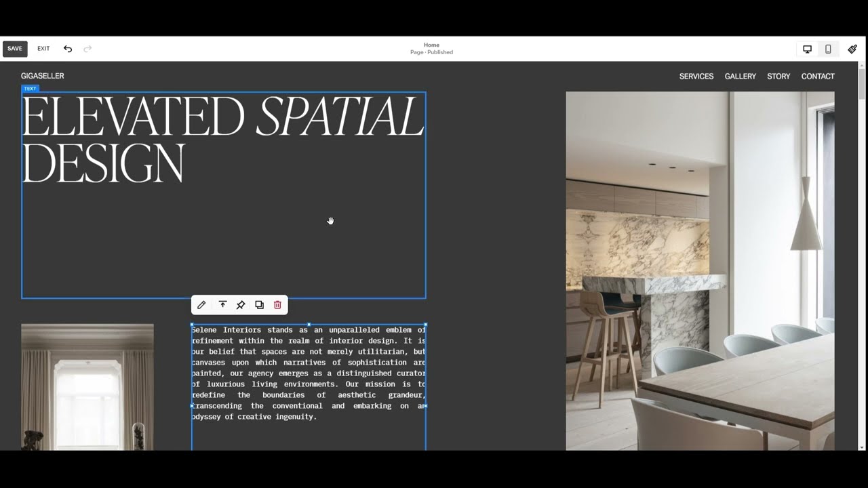
Task: Click the pencil edit icon in floating toolbar
Action: (x=201, y=305)
